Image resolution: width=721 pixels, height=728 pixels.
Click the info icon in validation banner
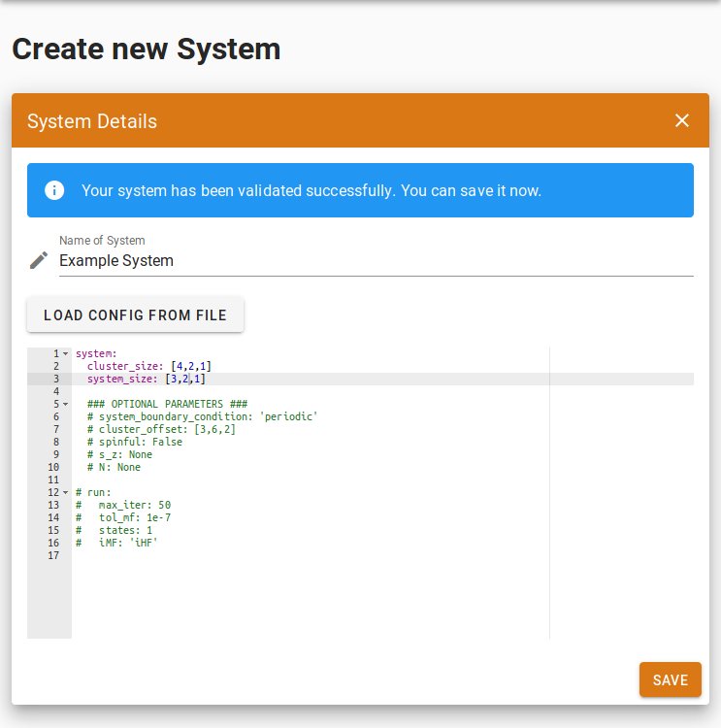point(54,190)
